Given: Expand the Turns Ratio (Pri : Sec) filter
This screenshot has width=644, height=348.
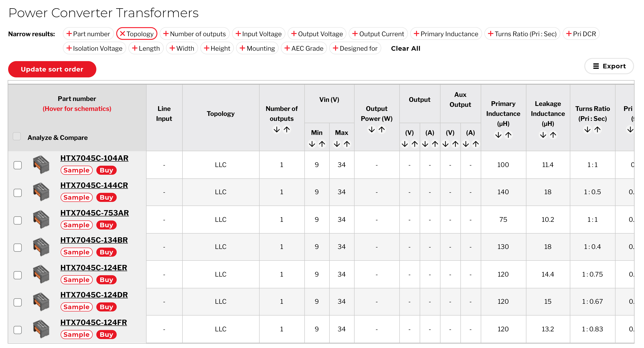Looking at the screenshot, I should coord(522,34).
